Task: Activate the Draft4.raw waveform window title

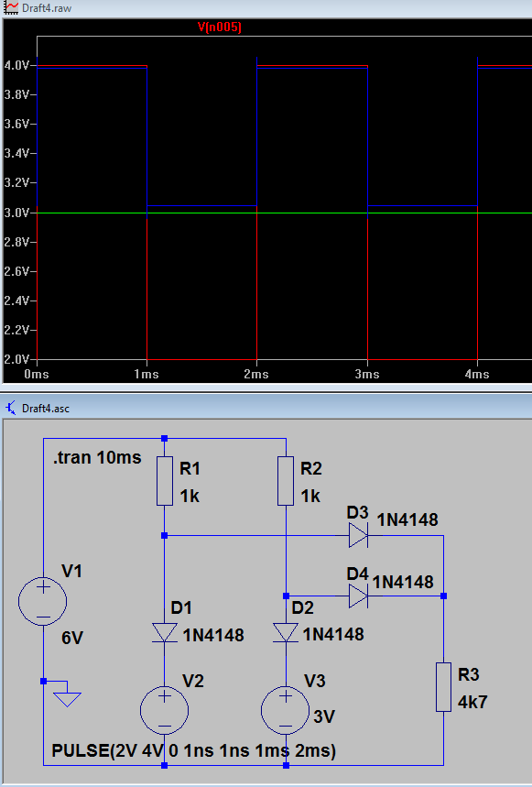Action: (47, 8)
